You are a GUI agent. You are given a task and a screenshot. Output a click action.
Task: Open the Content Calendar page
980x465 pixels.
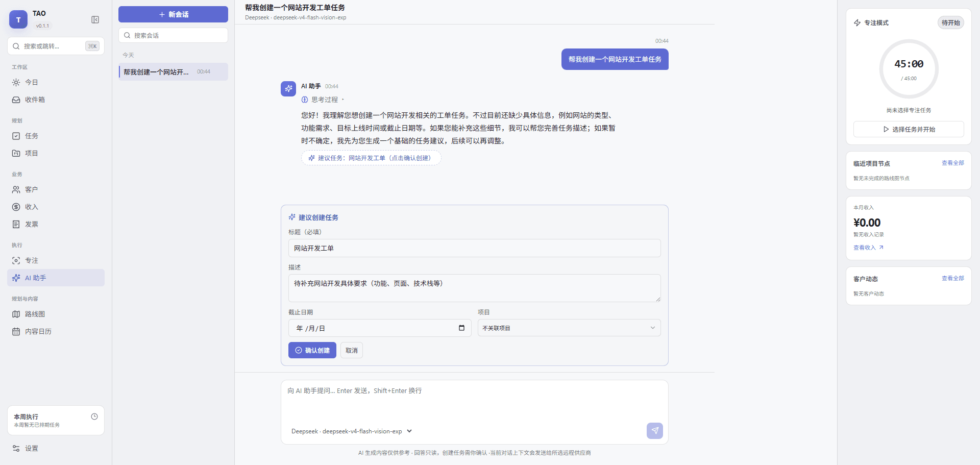tap(56, 331)
